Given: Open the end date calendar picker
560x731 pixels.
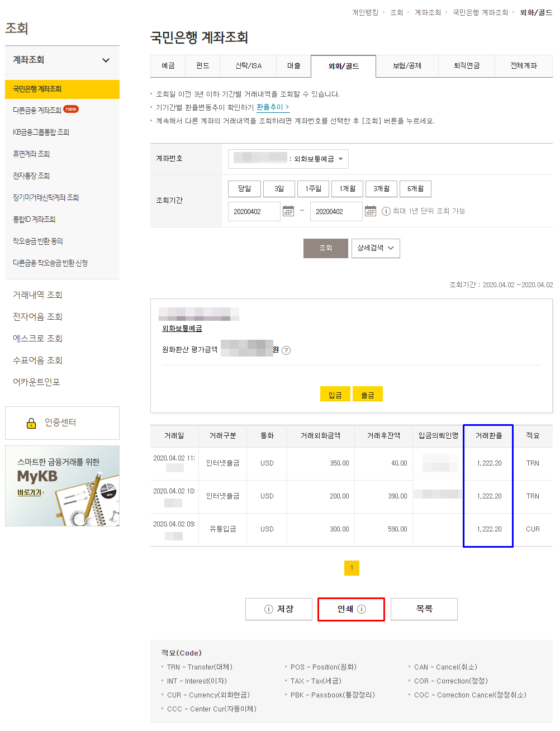Looking at the screenshot, I should coord(371,211).
